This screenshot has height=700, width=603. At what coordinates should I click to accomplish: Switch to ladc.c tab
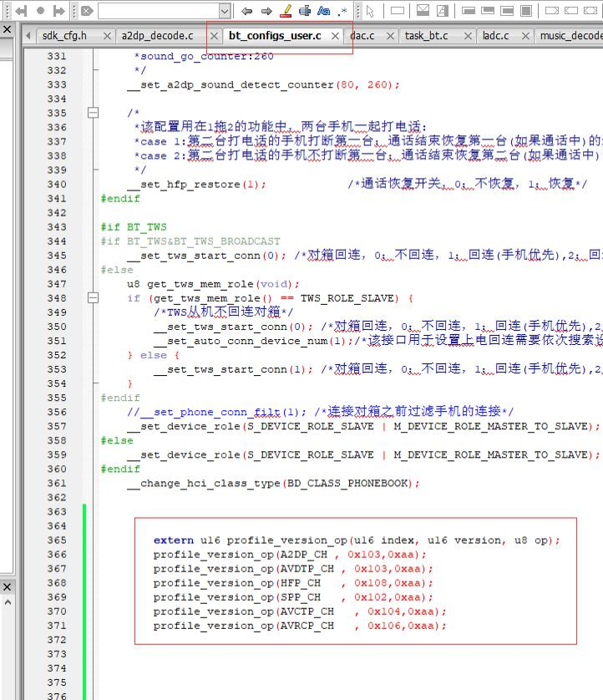point(495,36)
